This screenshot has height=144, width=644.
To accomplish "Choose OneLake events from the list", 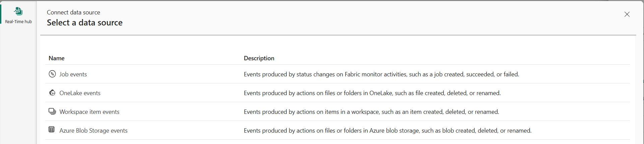I will point(80,93).
